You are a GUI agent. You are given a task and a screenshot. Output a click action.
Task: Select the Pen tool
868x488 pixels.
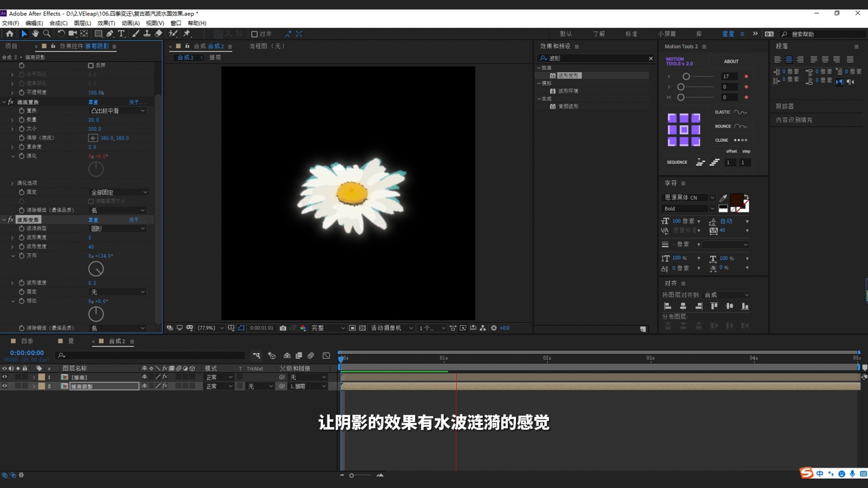coord(110,33)
